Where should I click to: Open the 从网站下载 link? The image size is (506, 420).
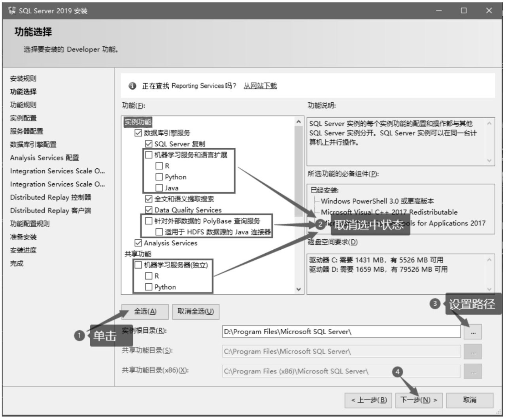[x=260, y=86]
